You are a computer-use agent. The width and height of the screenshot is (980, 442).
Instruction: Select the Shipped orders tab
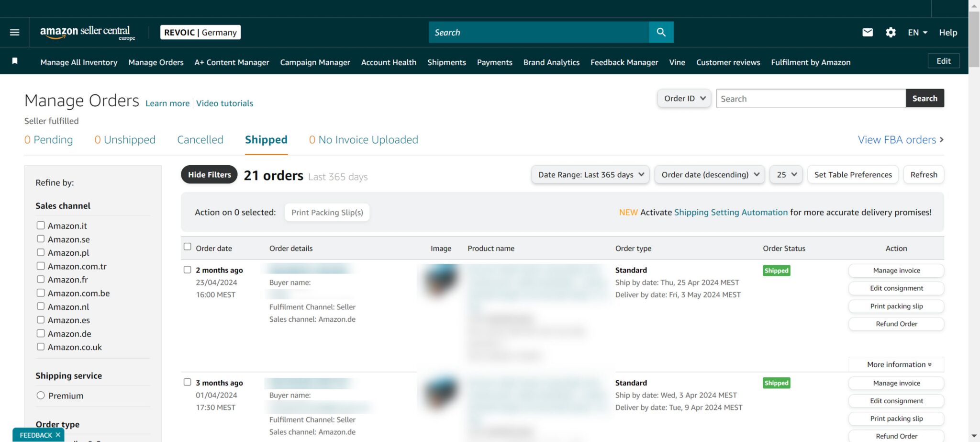pyautogui.click(x=266, y=139)
